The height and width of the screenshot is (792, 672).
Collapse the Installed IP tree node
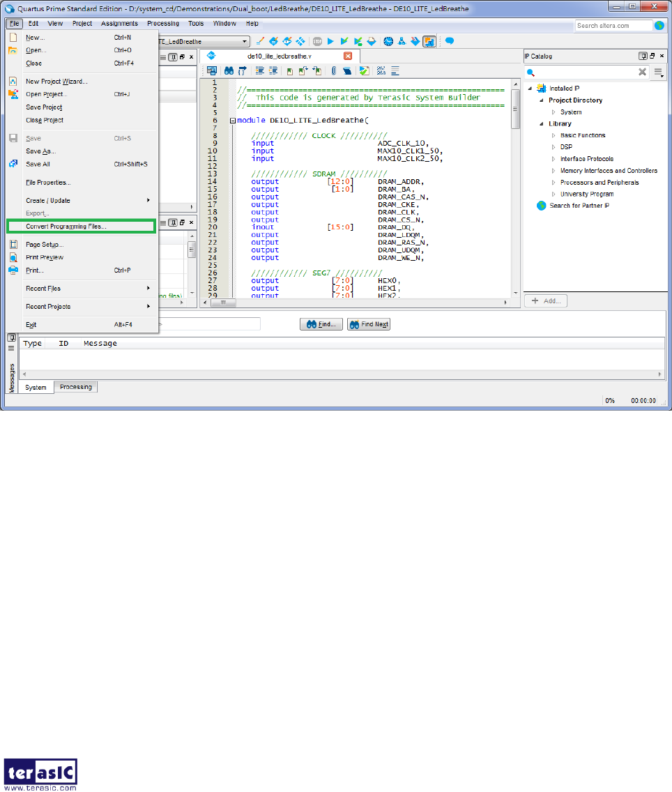530,89
